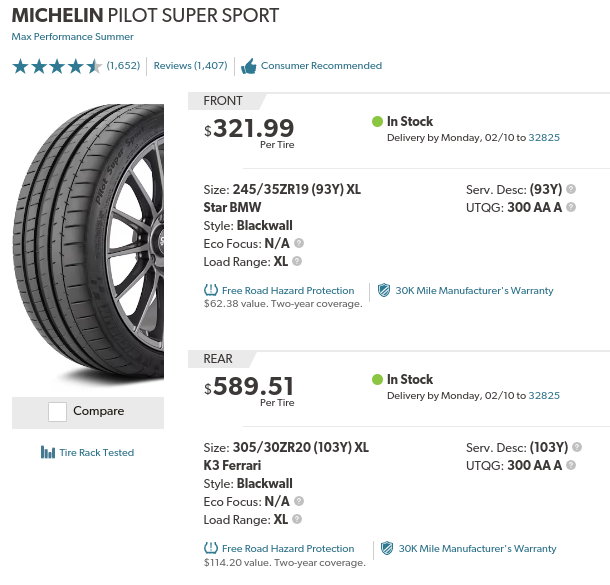Click Tire Rack Tested bar chart icon
Image resolution: width=610 pixels, height=585 pixels.
coord(48,452)
